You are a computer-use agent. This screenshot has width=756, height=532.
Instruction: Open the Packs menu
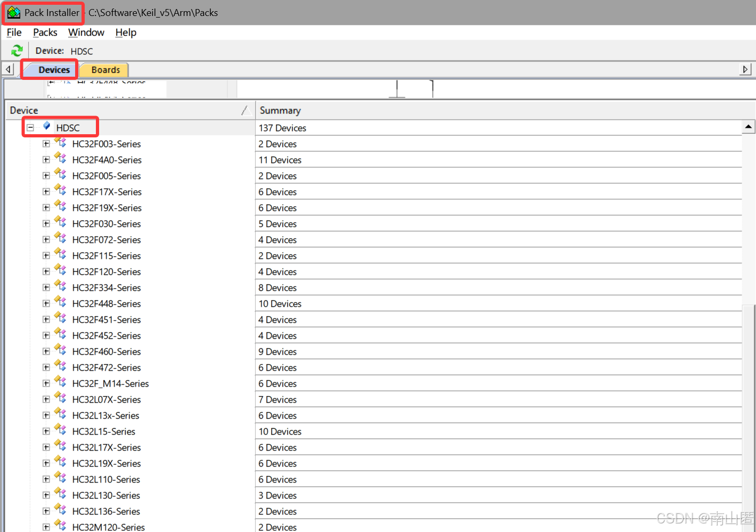coord(45,32)
